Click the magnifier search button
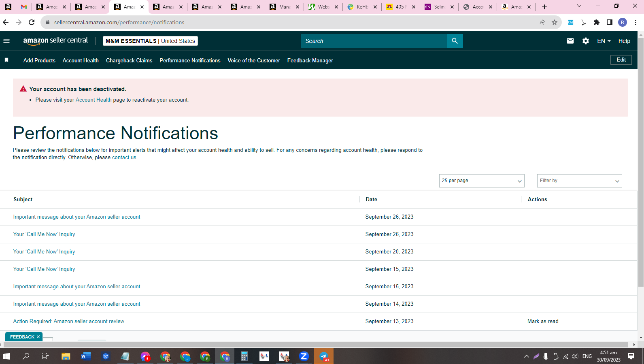The image size is (644, 364). [x=455, y=41]
